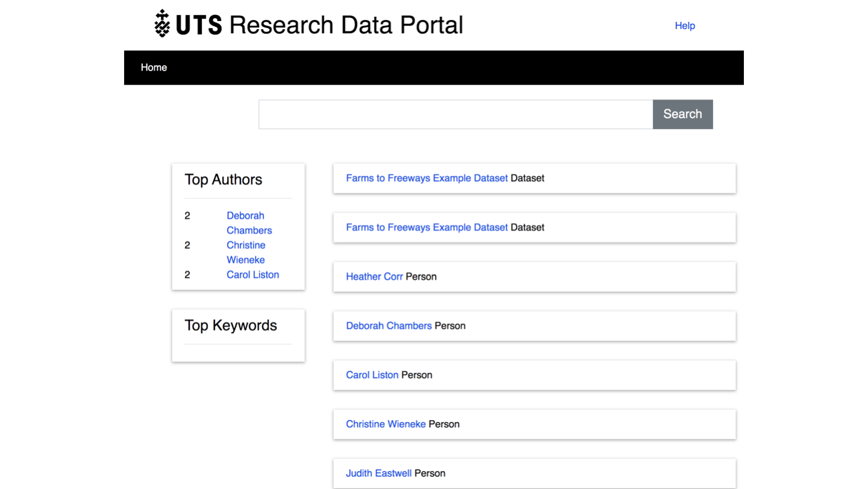Open Deborah Chambers person result in list

point(389,326)
